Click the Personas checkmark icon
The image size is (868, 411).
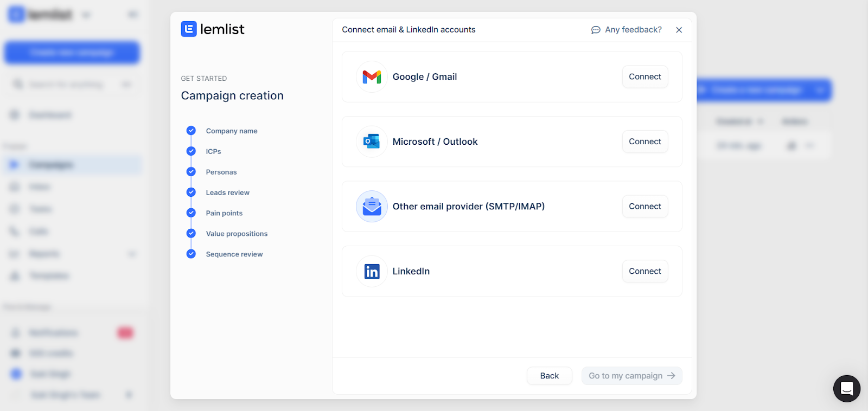coord(191,172)
